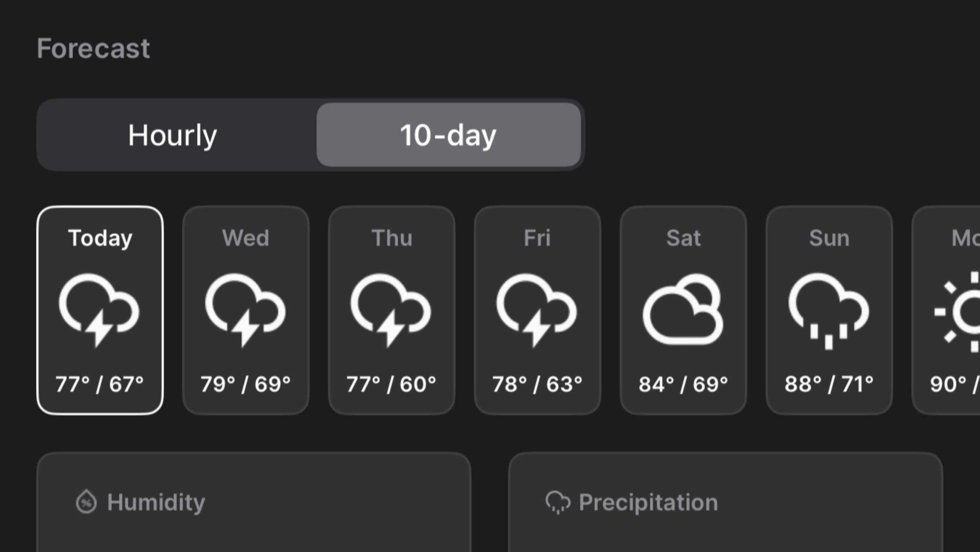This screenshot has width=980, height=552.
Task: Click Saturday's cloudy weather icon
Action: point(684,310)
